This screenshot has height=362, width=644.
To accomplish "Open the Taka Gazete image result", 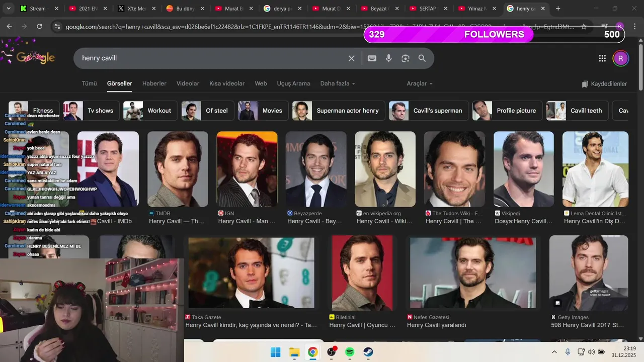I will (x=251, y=273).
